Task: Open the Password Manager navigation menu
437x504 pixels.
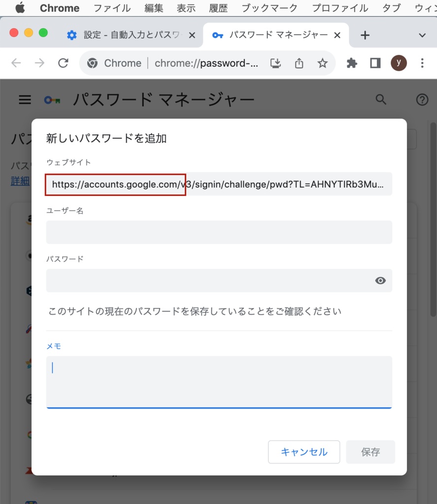Action: [x=24, y=99]
